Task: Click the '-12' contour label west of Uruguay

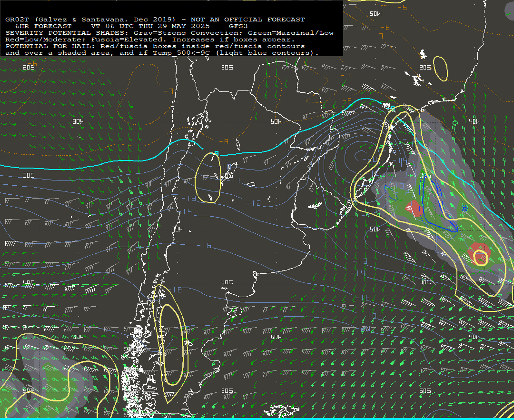Action: 254,203
